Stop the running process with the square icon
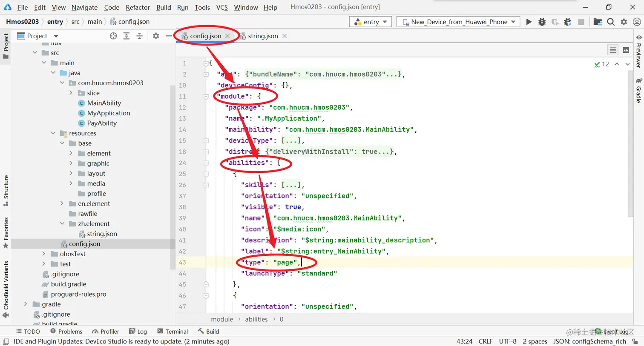Screen dimensions: 644x346 (581, 22)
